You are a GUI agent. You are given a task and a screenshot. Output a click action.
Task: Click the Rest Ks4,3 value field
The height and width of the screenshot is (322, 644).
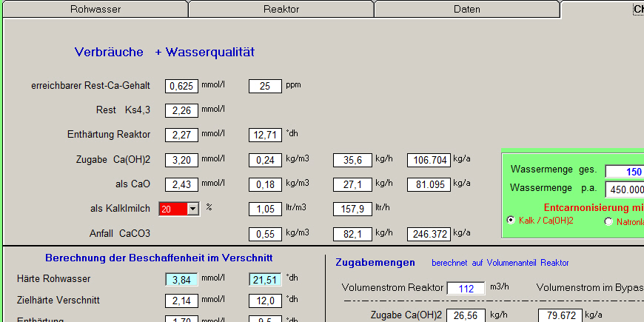pyautogui.click(x=181, y=110)
